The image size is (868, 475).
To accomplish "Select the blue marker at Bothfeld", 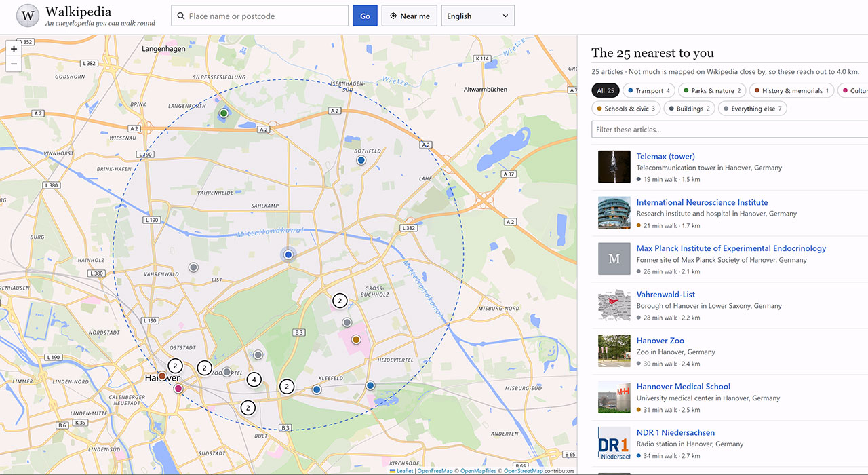I will (361, 160).
